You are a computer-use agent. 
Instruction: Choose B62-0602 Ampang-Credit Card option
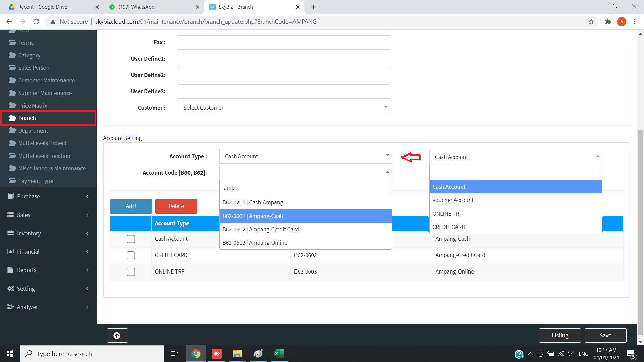pos(260,229)
